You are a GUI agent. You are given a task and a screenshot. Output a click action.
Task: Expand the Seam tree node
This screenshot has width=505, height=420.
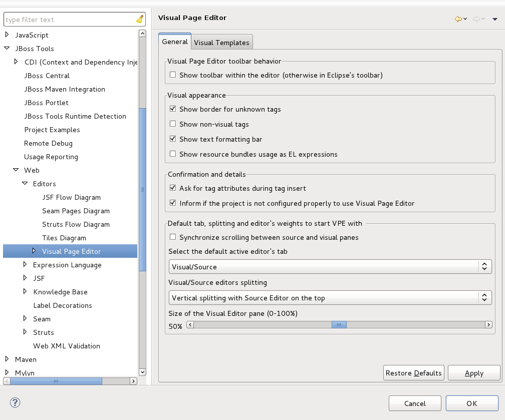tap(25, 318)
